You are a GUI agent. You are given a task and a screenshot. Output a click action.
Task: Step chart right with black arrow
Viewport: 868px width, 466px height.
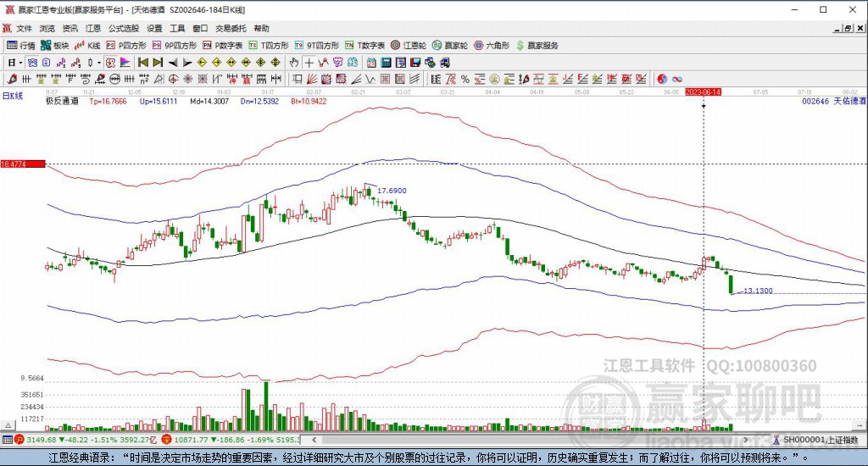coord(187,63)
